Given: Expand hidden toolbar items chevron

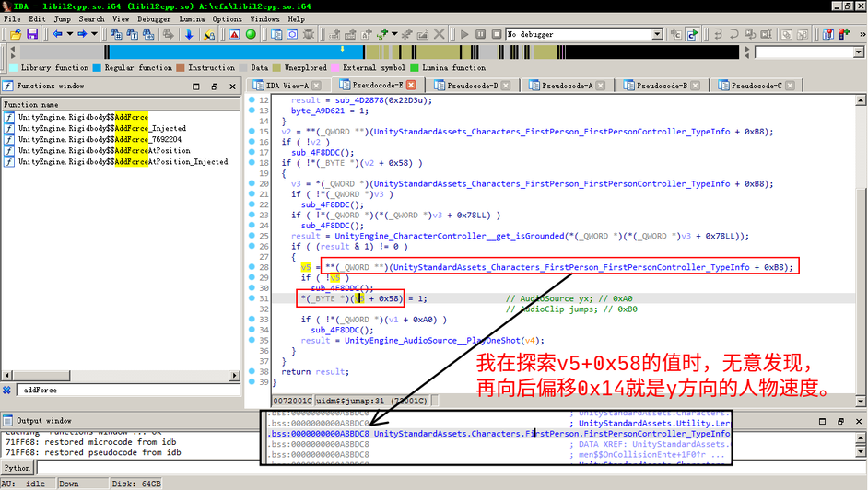Looking at the screenshot, I should coord(862,34).
